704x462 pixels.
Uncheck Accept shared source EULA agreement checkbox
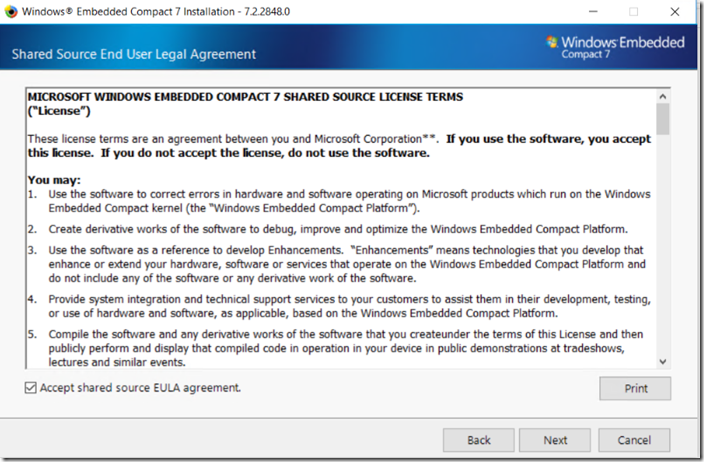click(x=31, y=387)
